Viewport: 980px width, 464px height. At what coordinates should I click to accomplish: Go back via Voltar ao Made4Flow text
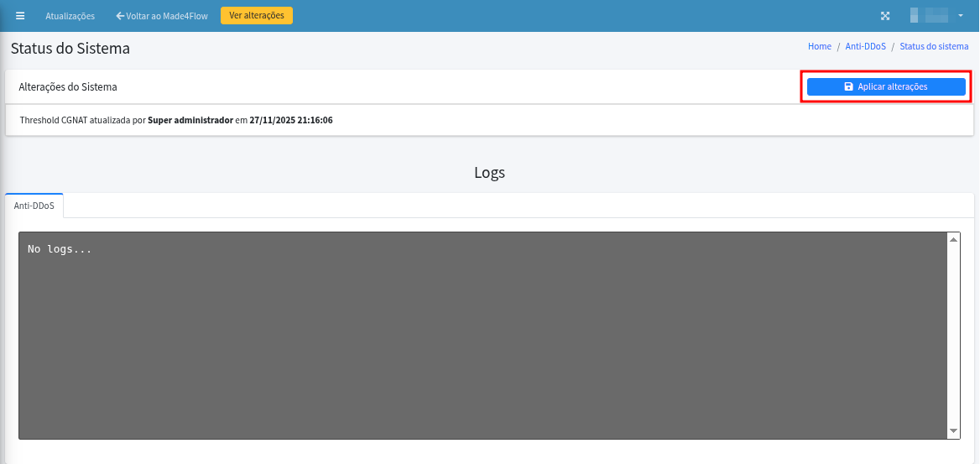(167, 16)
